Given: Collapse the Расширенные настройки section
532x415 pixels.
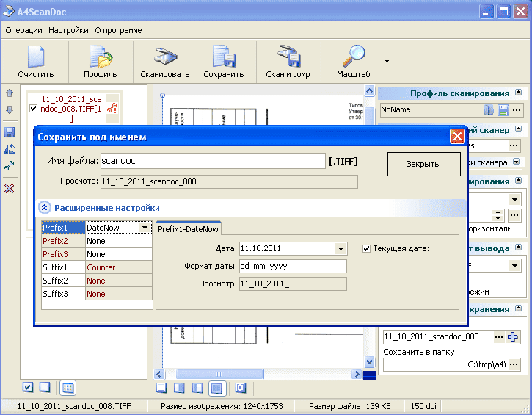Looking at the screenshot, I should [x=44, y=208].
